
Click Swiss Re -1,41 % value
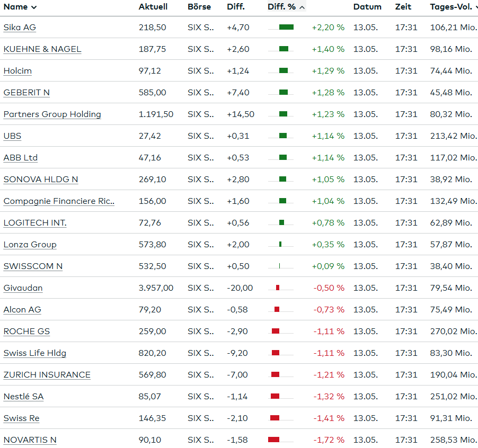(x=329, y=418)
